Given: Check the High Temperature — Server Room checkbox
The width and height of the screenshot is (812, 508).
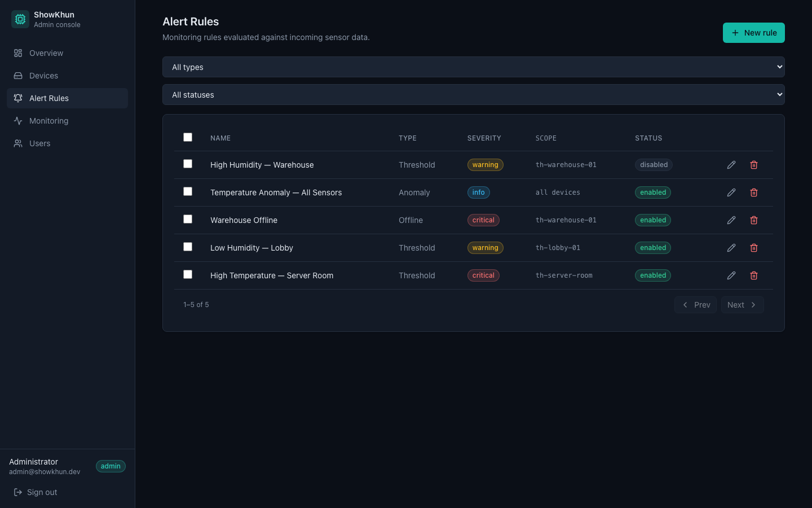Looking at the screenshot, I should coord(188,274).
